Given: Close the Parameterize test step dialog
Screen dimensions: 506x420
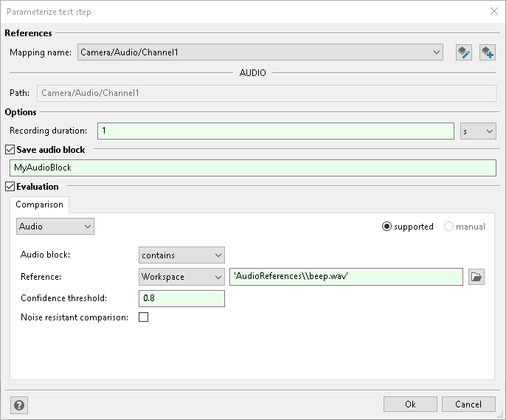Looking at the screenshot, I should pos(493,11).
